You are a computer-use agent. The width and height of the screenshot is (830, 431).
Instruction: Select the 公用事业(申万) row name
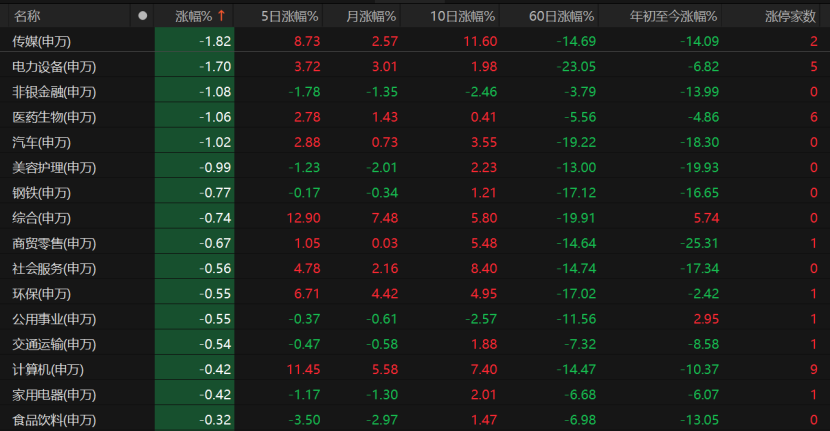54,319
